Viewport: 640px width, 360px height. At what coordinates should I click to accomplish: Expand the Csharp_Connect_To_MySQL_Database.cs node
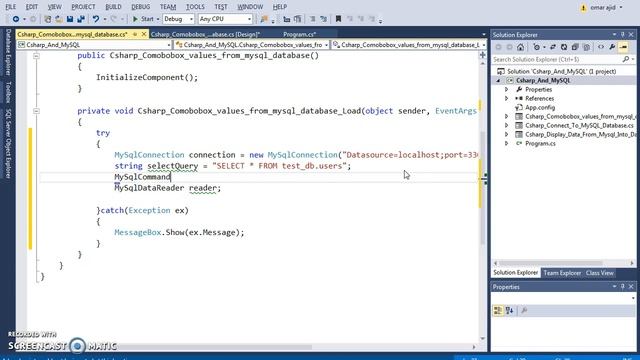coord(507,125)
